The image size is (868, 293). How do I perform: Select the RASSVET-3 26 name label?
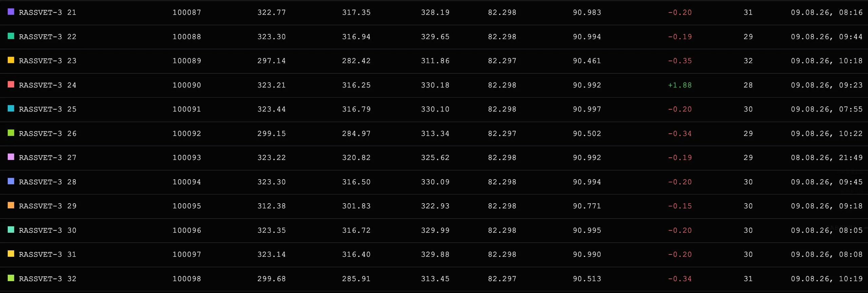[47, 133]
